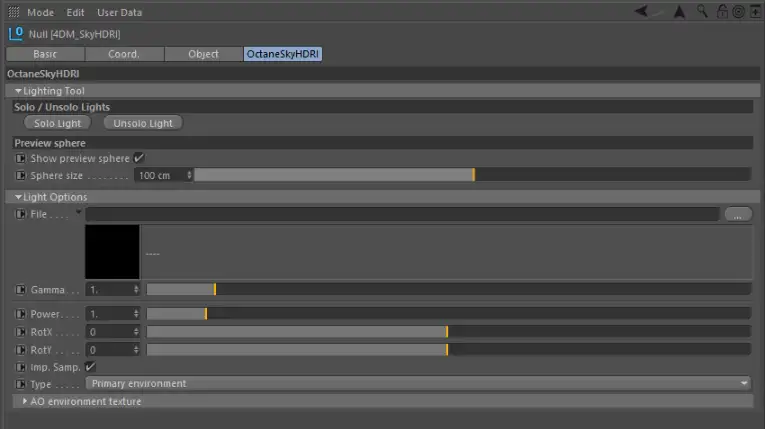Click the 'Solo / Unsolo Lights' header

click(62, 107)
